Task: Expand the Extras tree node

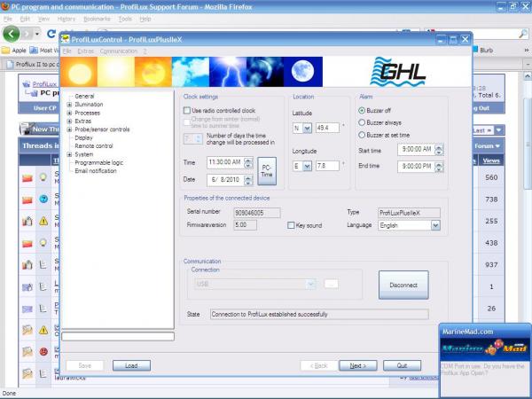Action: pyautogui.click(x=69, y=121)
